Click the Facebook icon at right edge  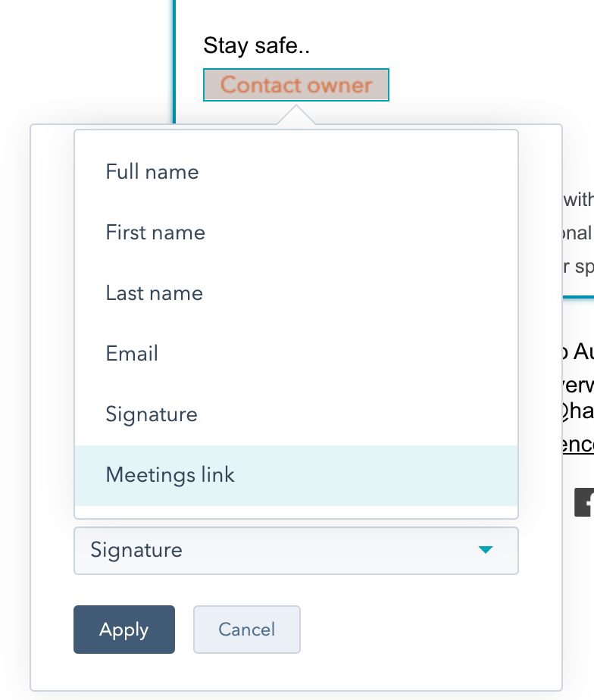[584, 502]
